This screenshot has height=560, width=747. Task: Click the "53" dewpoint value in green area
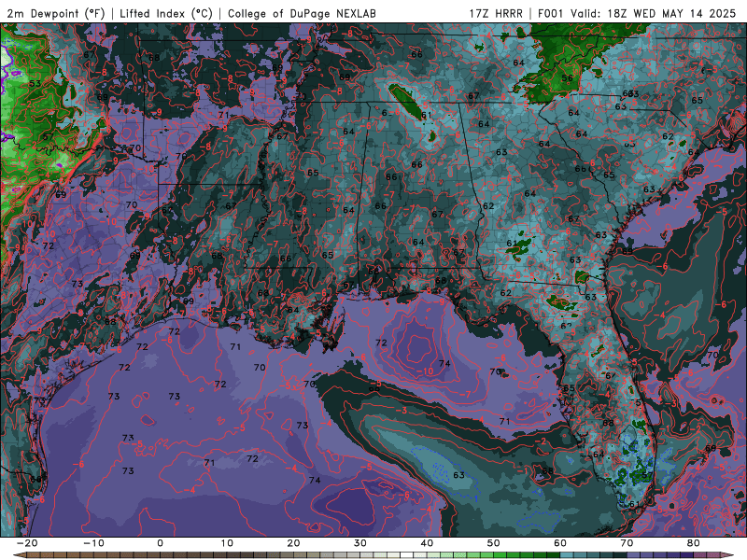click(35, 84)
